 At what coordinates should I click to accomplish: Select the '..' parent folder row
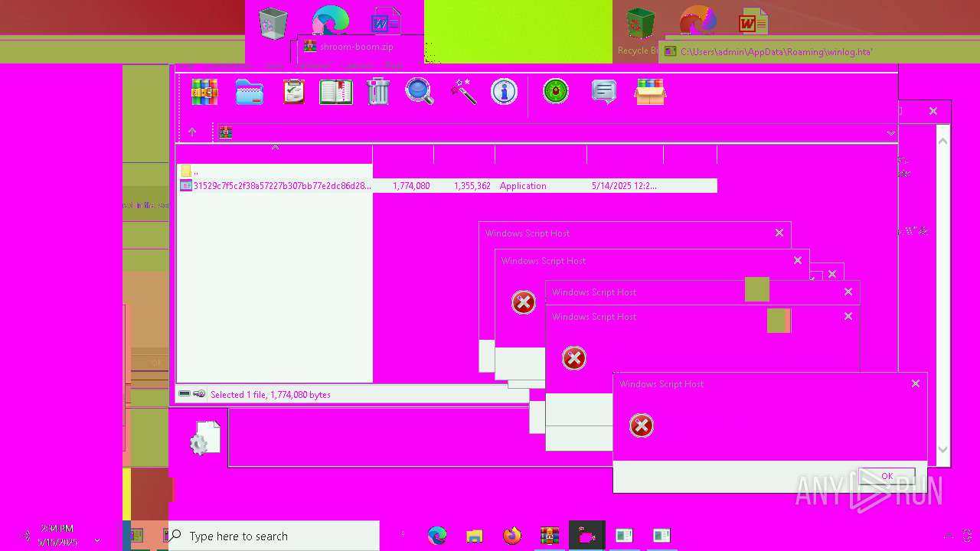[x=275, y=171]
